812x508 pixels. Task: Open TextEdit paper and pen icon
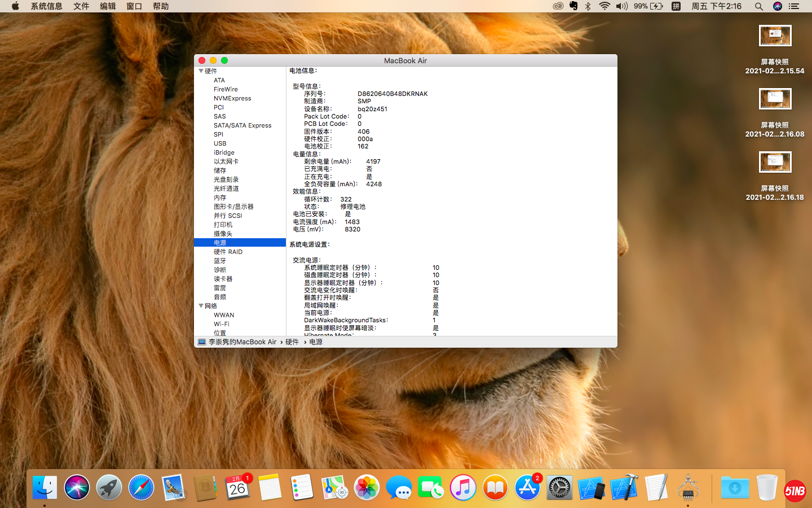pos(656,488)
